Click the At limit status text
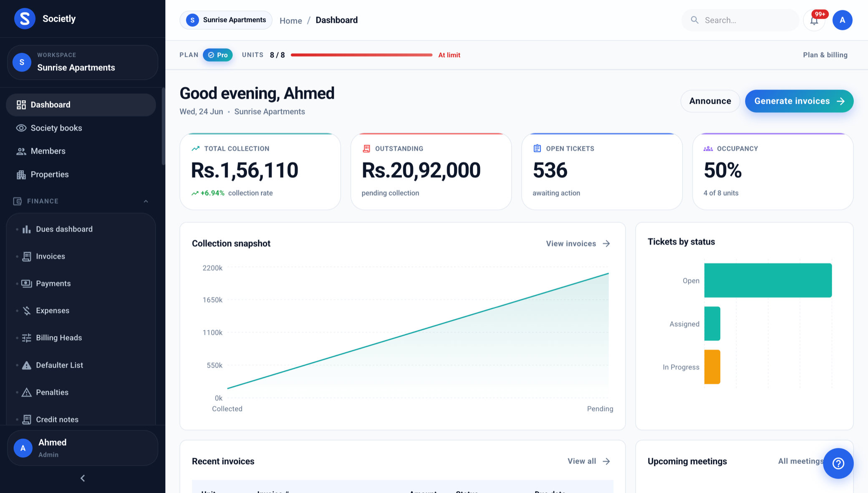 (449, 55)
